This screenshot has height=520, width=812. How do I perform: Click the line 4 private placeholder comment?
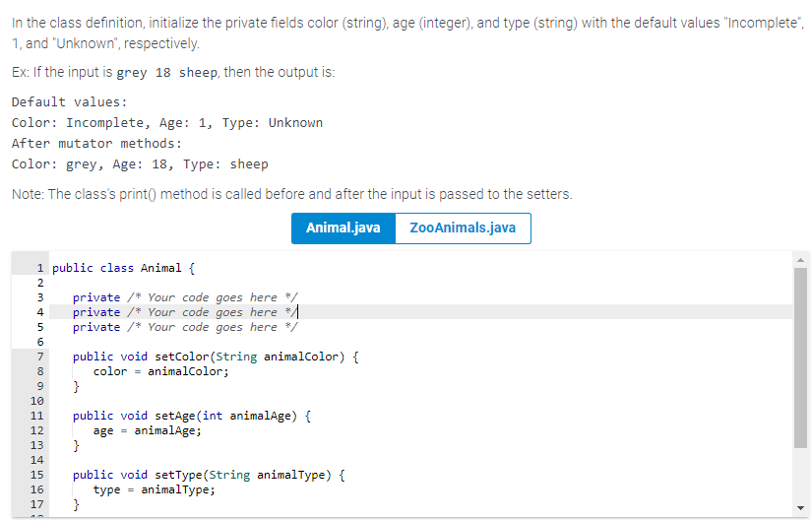213,312
